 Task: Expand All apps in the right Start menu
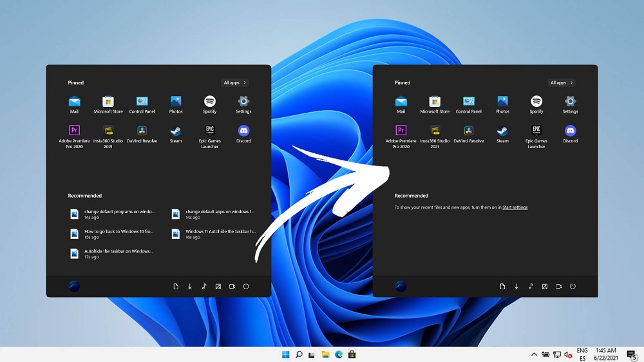point(562,83)
